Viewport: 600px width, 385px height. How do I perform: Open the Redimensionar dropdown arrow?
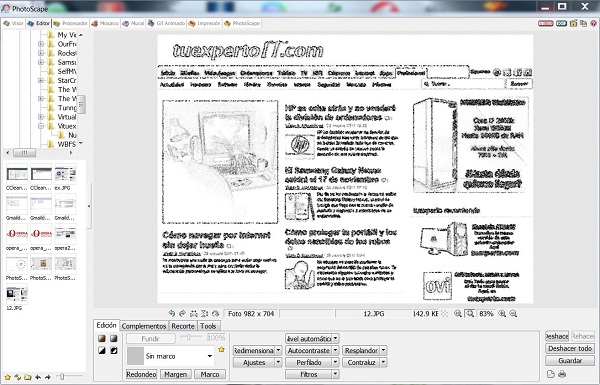tap(278, 350)
